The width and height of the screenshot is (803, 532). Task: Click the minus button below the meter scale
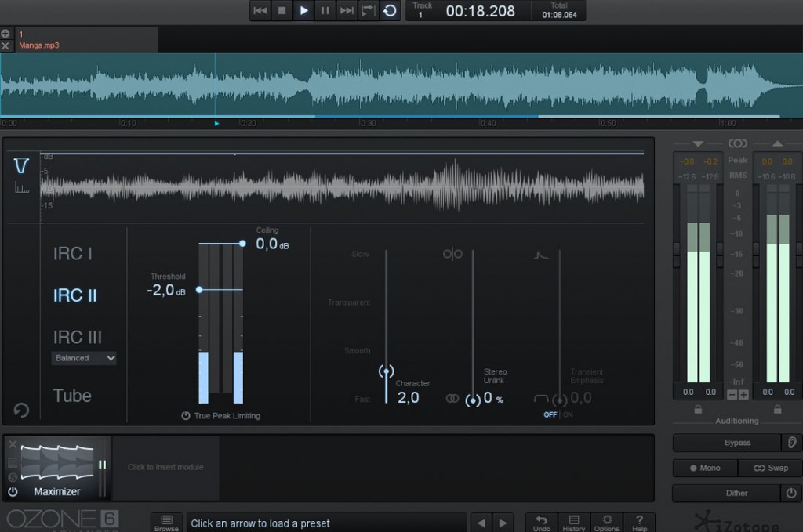click(732, 395)
